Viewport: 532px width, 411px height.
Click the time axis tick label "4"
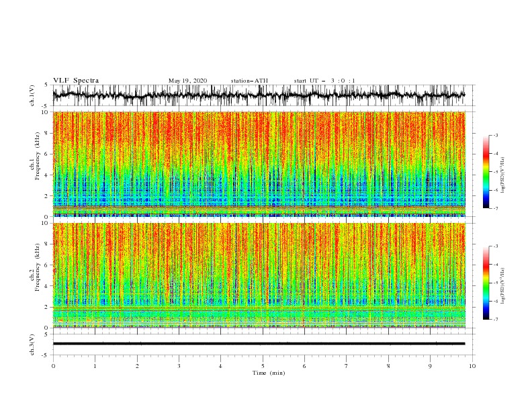click(x=220, y=366)
